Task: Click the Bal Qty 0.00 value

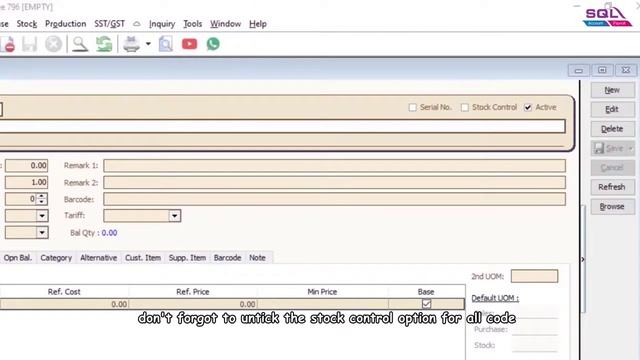Action: [x=109, y=233]
